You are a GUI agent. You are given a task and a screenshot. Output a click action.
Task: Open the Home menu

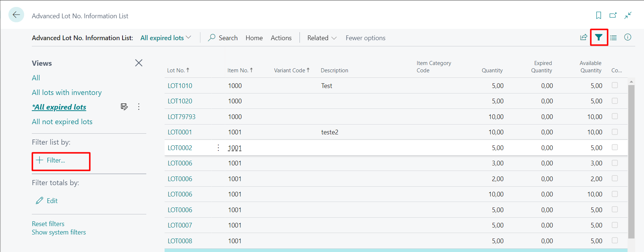point(254,38)
